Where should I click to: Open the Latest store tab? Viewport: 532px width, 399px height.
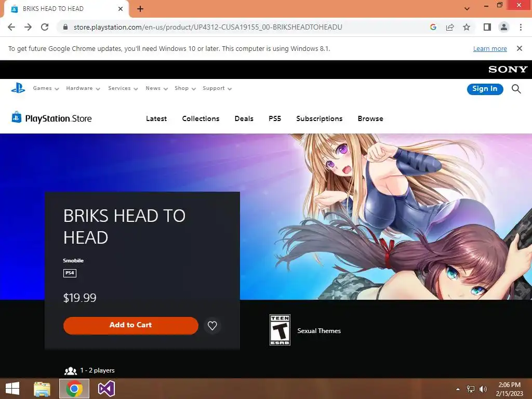pos(156,119)
